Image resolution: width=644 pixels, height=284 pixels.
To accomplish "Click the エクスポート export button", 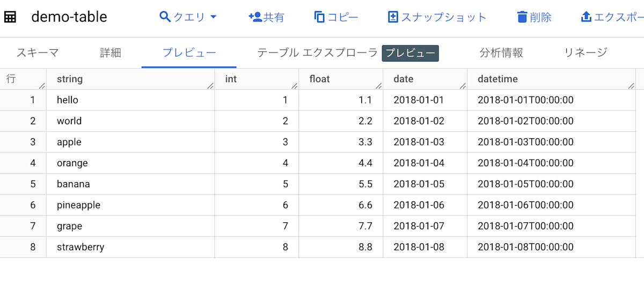I will click(612, 17).
